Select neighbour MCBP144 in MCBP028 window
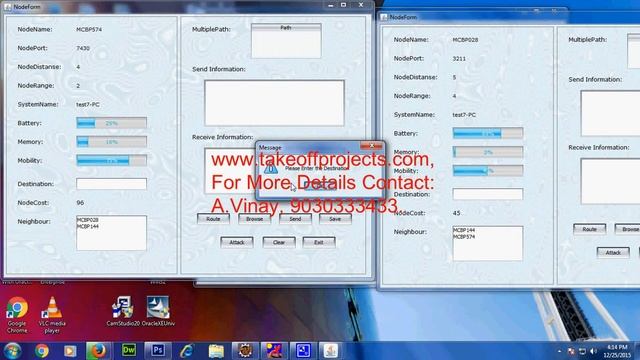 [464, 230]
